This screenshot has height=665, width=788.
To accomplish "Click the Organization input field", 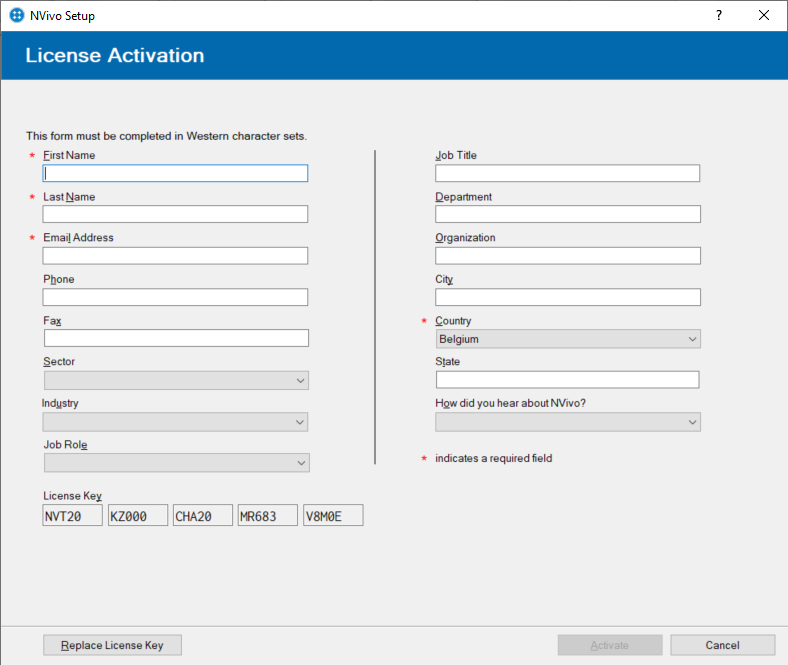I will (x=568, y=256).
